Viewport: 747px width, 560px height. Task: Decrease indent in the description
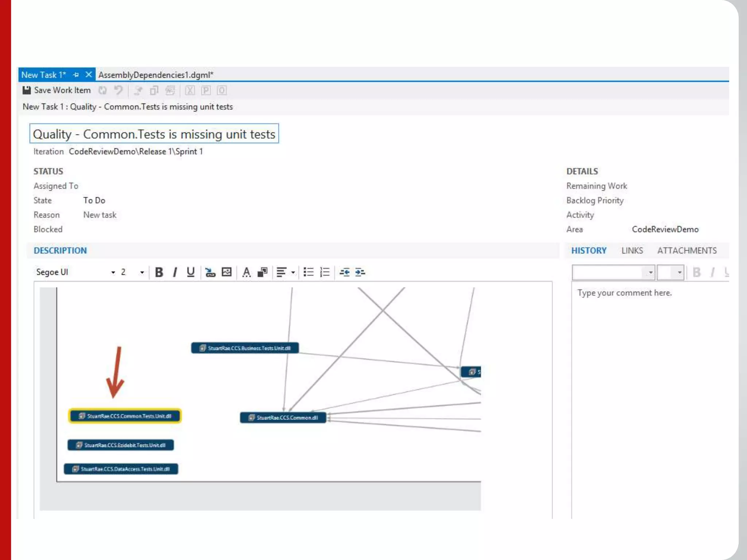coord(345,272)
